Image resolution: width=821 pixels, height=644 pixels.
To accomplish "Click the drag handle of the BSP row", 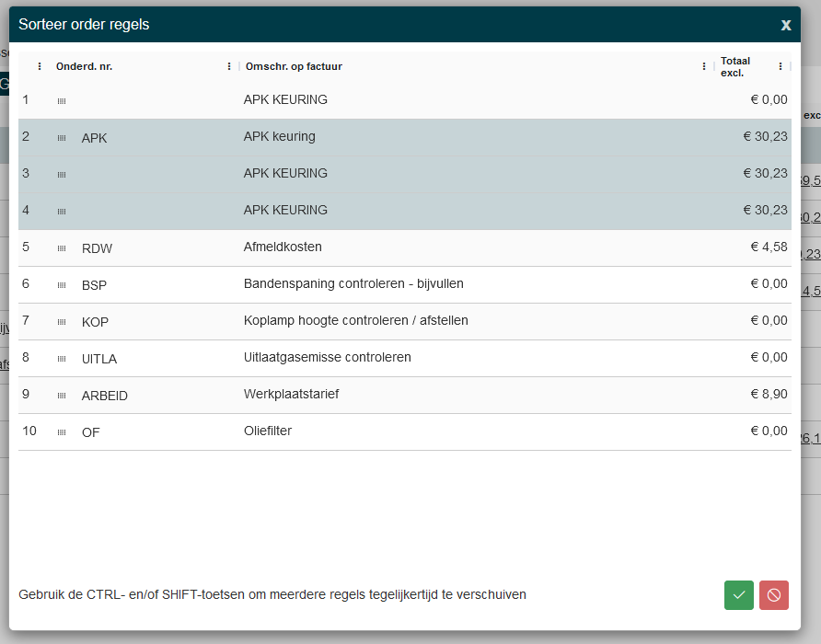I will (62, 285).
